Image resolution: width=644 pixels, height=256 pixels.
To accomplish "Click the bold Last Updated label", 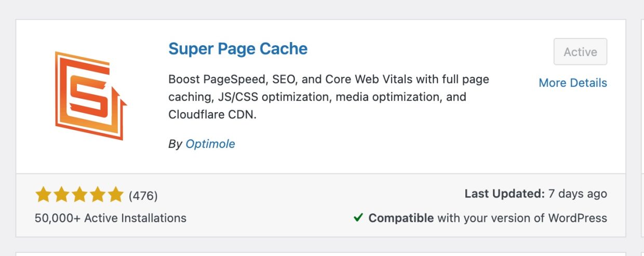I will click(x=504, y=194).
